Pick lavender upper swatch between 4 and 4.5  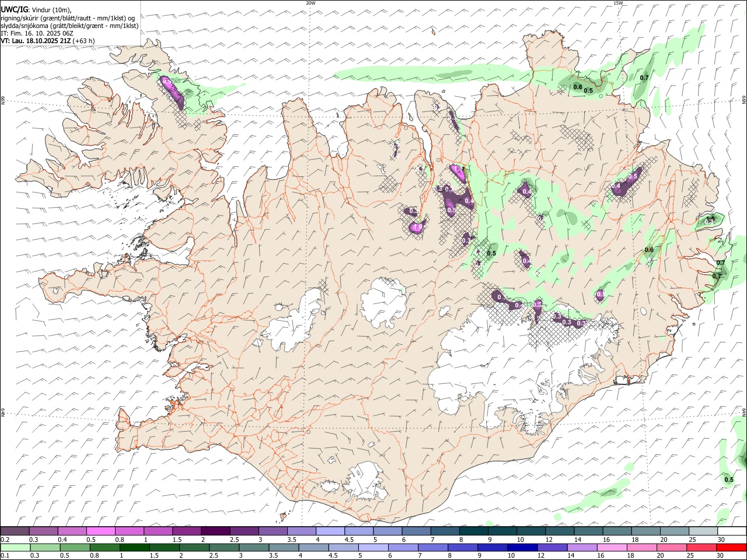(330, 531)
